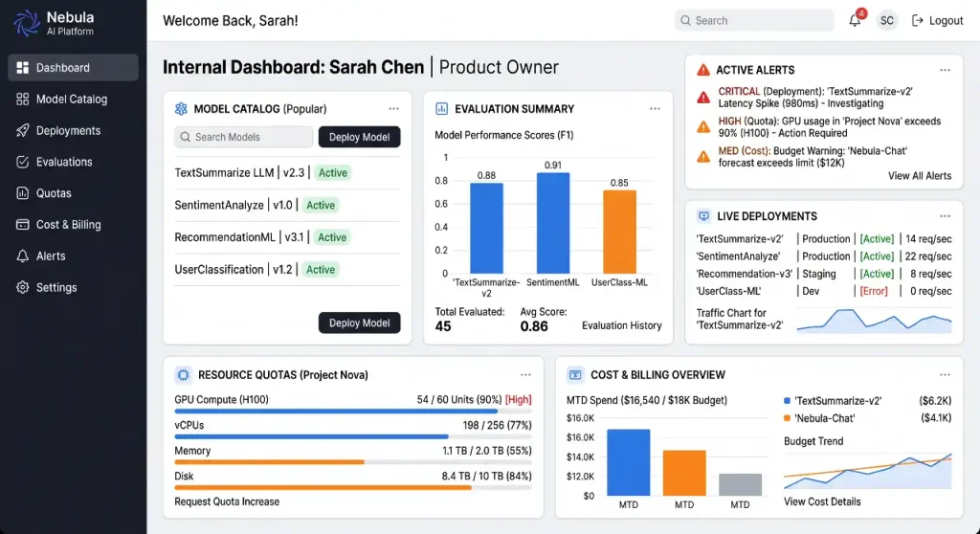Select the 'TextSummarize-v2' Production deployment row
Viewport: 980px width, 534px height.
824,239
